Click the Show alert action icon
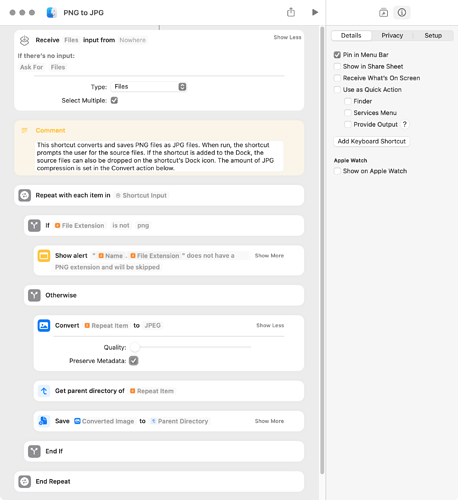Viewport: 458px width, 500px height. tap(44, 256)
